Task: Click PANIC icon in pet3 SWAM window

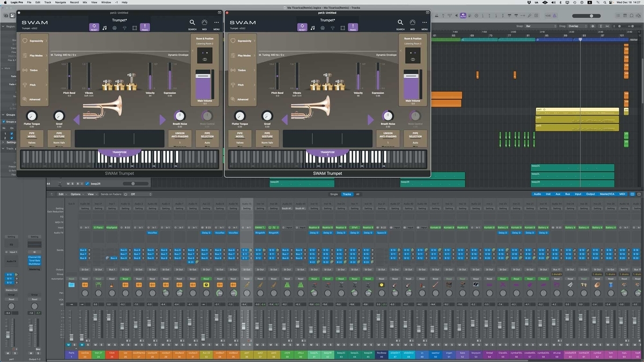Action: (x=353, y=26)
